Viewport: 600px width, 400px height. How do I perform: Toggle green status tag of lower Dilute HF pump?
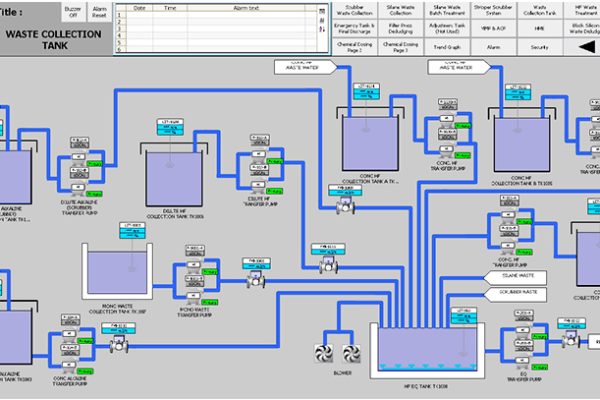275,191
